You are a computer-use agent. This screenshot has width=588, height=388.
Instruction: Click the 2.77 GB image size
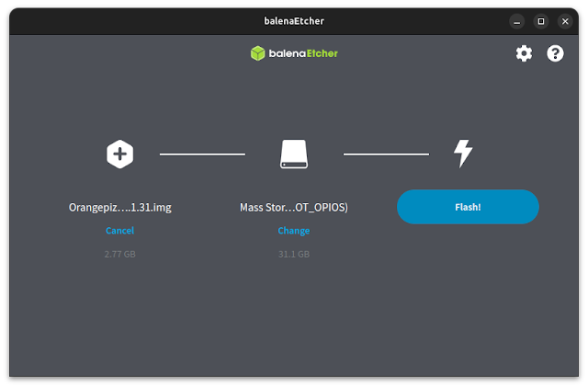tap(120, 254)
